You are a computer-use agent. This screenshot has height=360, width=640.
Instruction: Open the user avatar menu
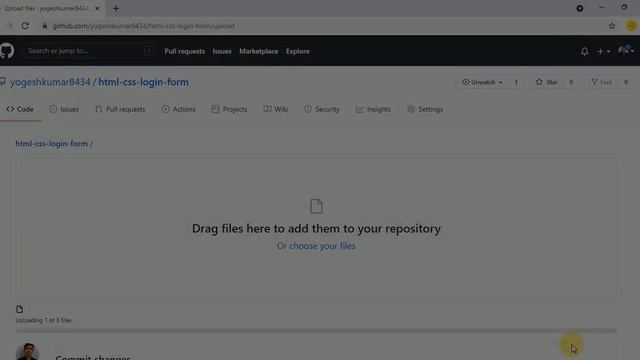[x=625, y=51]
